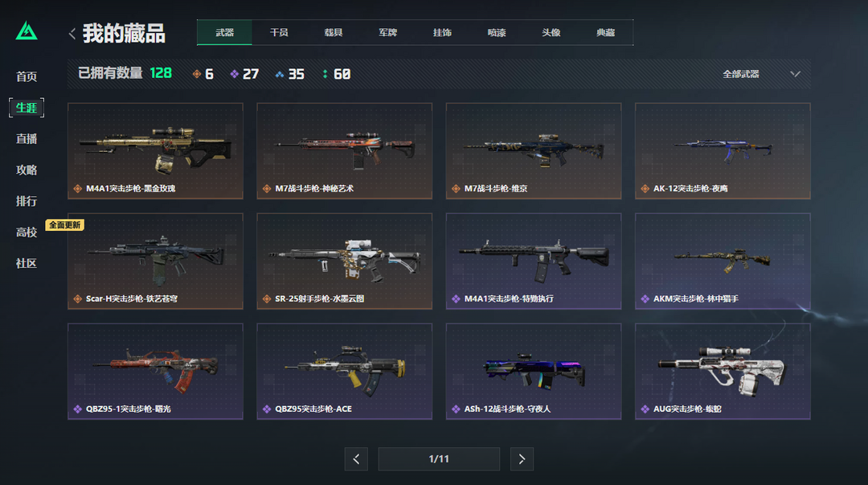Screen dimensions: 868x485
Task: Open the 军牌 tab
Action: click(387, 33)
